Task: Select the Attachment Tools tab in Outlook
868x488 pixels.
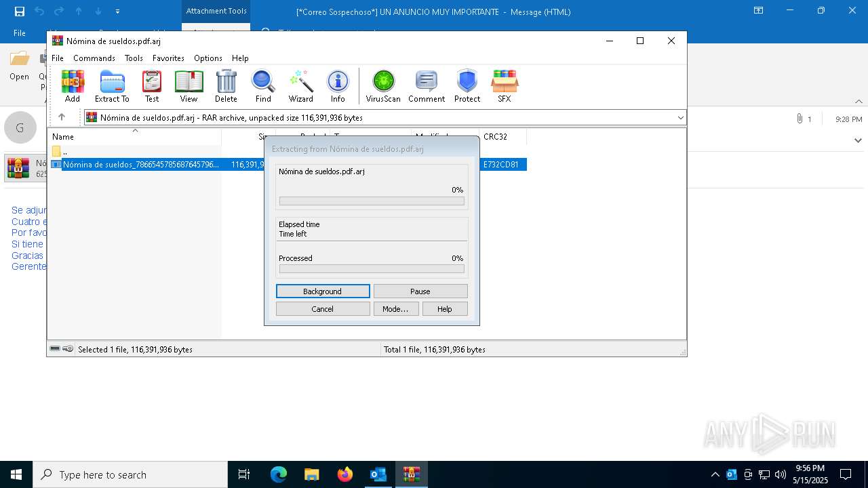Action: coord(216,11)
